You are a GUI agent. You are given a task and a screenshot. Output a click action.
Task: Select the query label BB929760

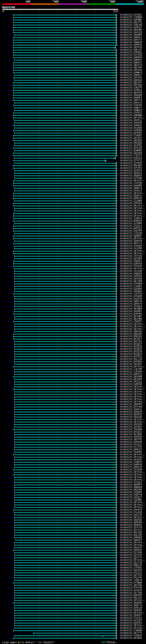coord(8,7)
